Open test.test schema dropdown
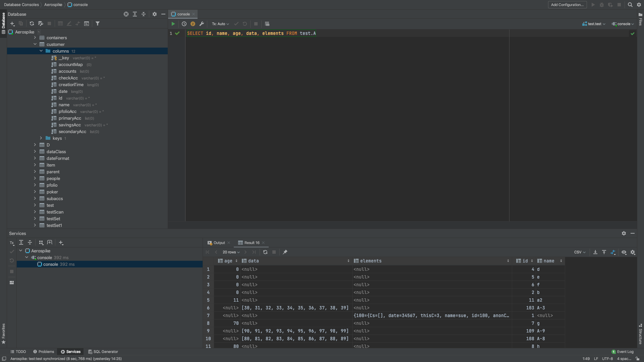 594,24
